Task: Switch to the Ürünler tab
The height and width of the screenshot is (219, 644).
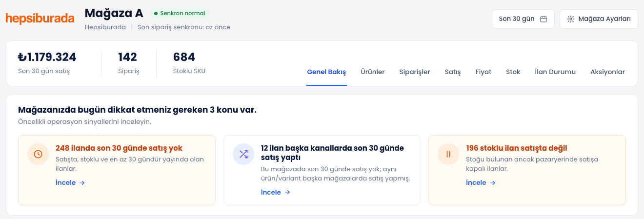Action: pyautogui.click(x=373, y=72)
